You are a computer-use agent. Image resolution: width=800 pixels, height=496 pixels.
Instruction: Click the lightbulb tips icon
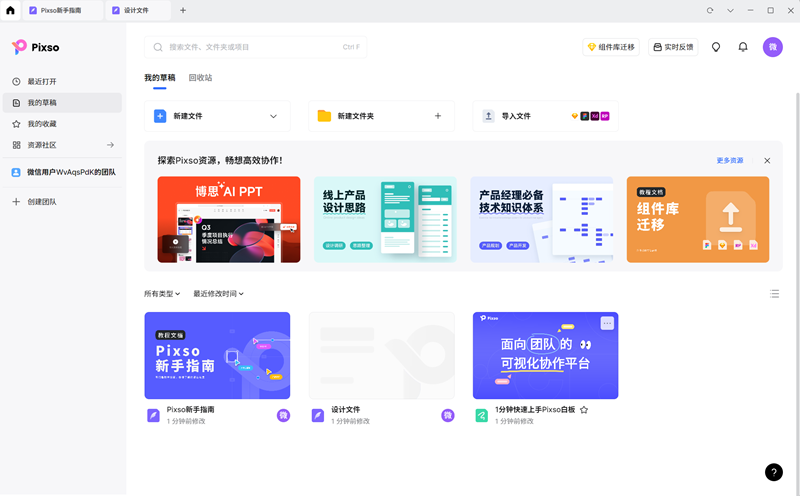click(716, 47)
